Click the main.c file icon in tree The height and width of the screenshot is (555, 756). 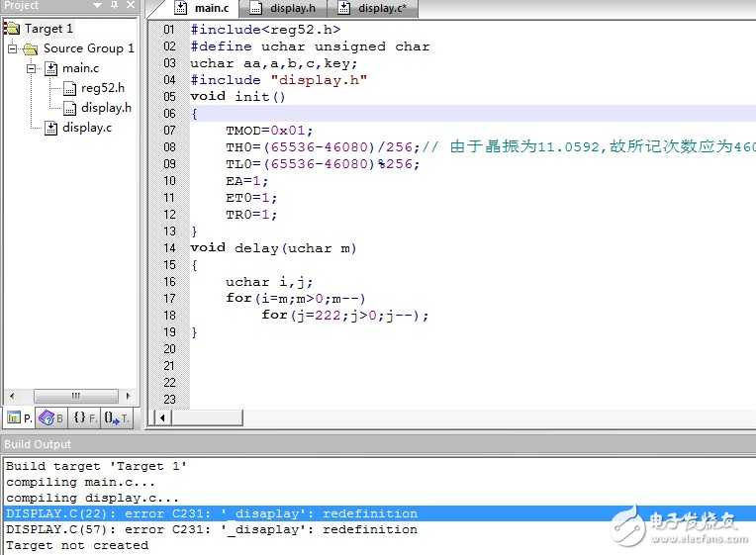click(51, 69)
